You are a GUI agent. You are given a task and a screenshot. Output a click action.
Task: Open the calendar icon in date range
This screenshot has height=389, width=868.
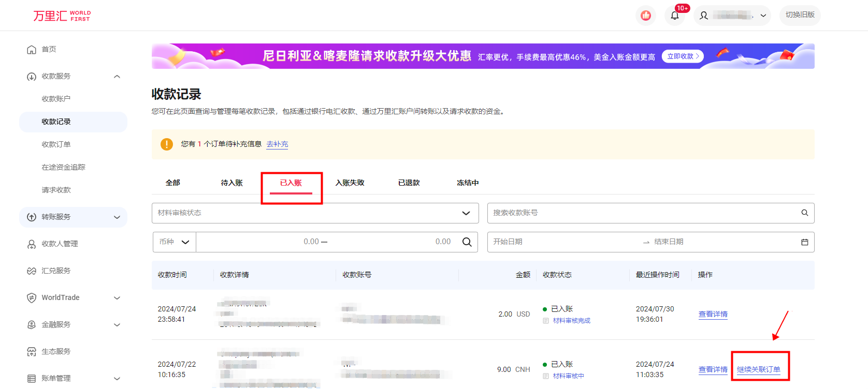click(x=804, y=242)
